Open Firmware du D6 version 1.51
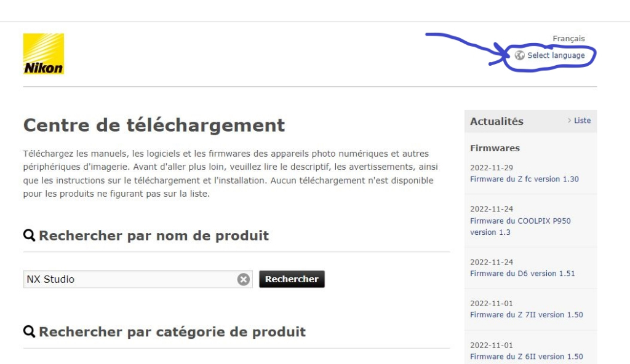Viewport: 630px width, 364px height. pos(522,273)
